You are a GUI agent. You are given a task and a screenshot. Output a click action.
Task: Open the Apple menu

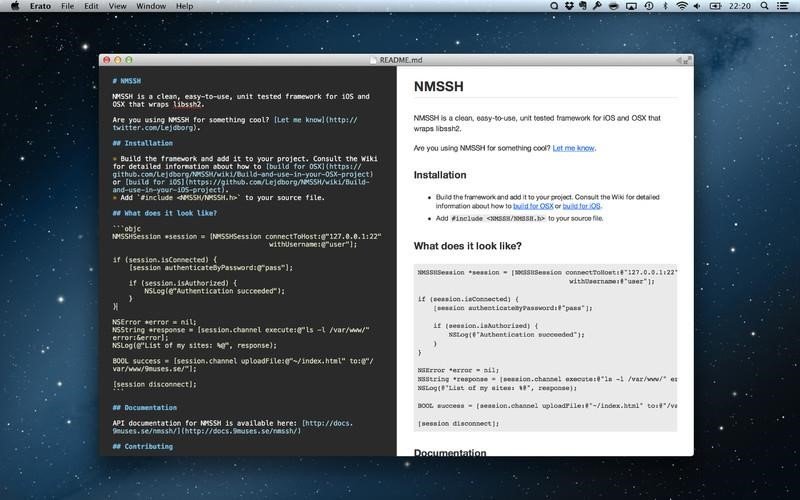(x=15, y=6)
